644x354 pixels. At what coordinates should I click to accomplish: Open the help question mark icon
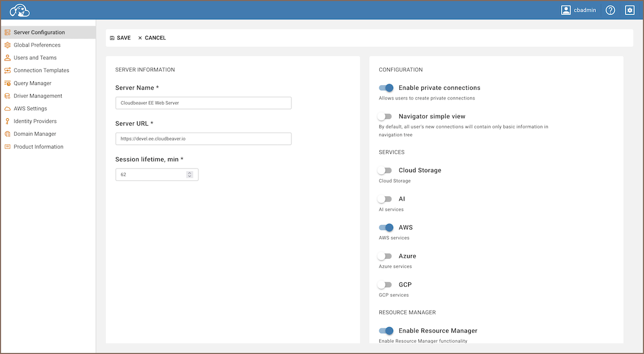pos(610,10)
